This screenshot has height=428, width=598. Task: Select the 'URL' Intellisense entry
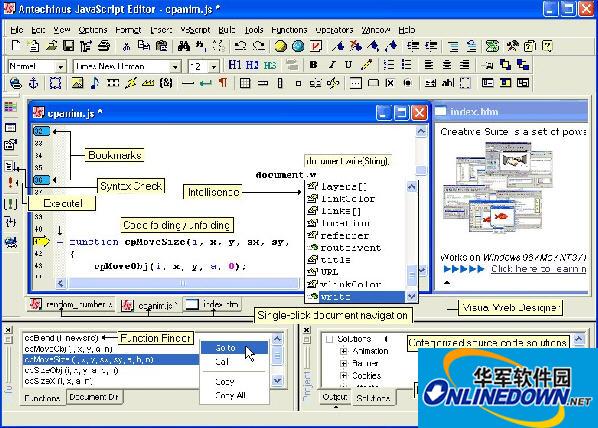[329, 272]
